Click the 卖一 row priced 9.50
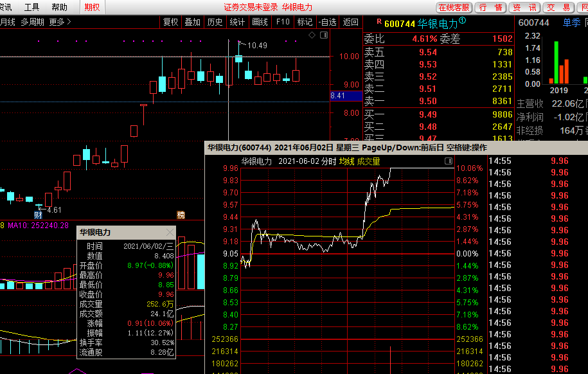The image size is (588, 374). (438, 101)
